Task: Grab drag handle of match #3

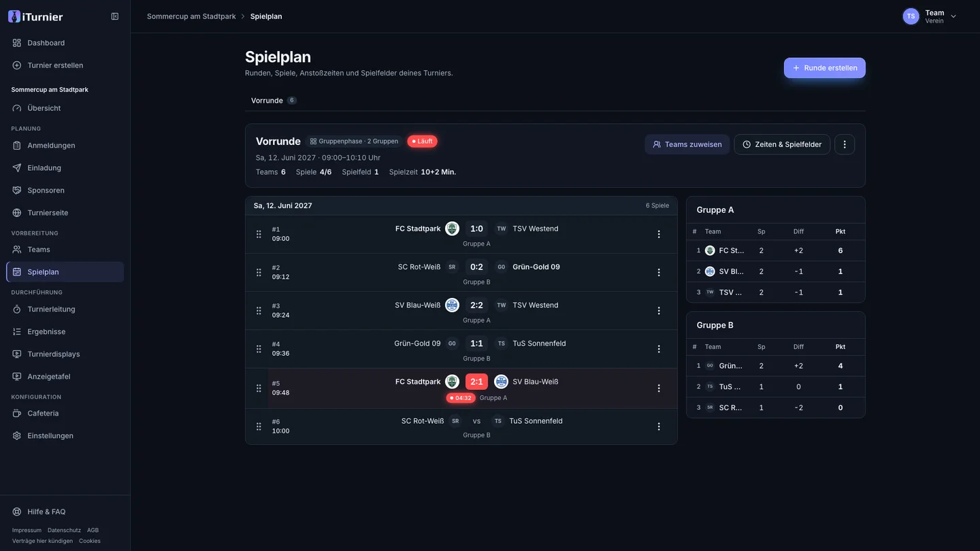Action: [x=259, y=311]
